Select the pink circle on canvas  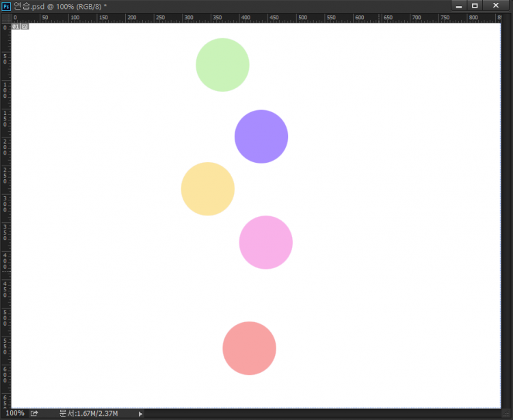point(266,242)
